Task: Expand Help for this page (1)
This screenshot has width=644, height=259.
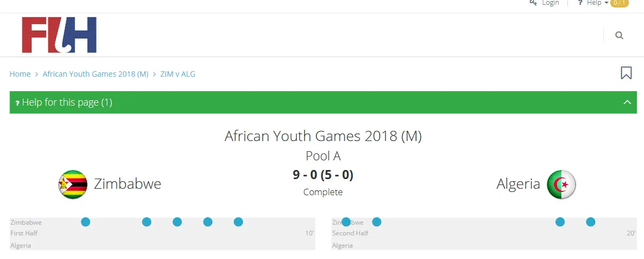Action: [67, 102]
